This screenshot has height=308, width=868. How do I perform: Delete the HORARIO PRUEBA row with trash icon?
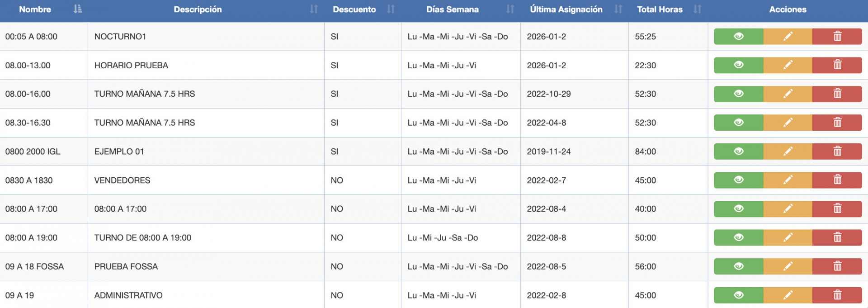(837, 65)
